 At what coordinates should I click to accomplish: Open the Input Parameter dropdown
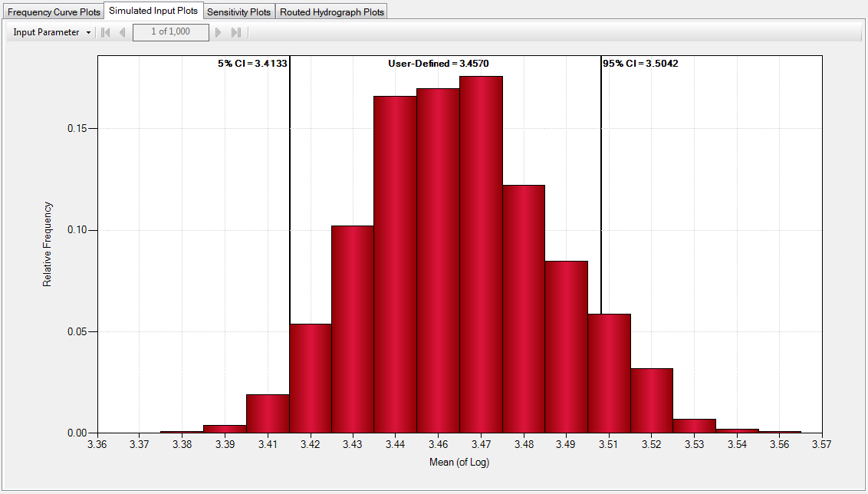(50, 32)
